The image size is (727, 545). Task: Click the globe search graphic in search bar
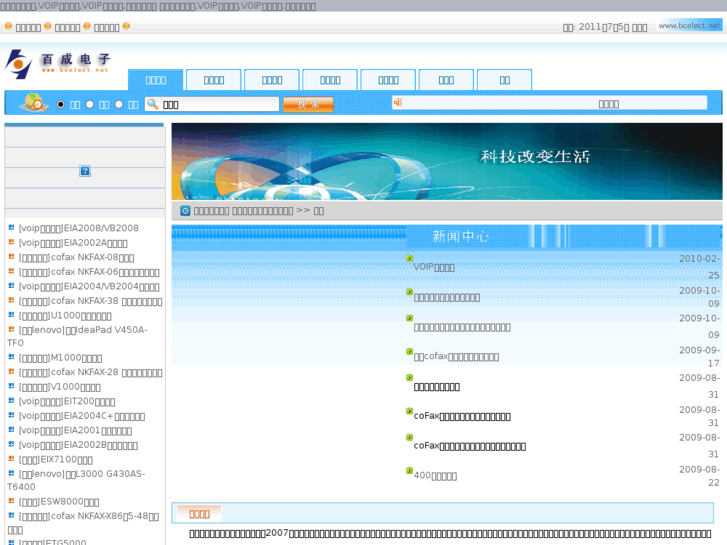pos(33,103)
